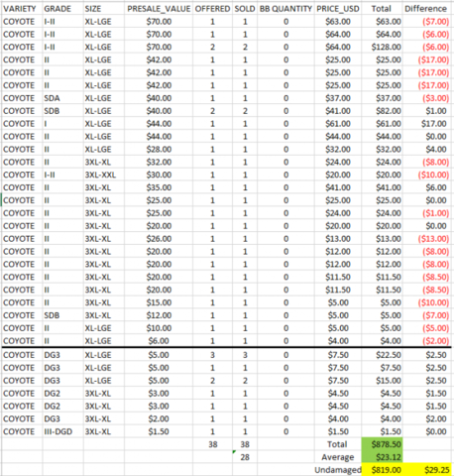Select the yellow cell showing $29.25

point(426,470)
